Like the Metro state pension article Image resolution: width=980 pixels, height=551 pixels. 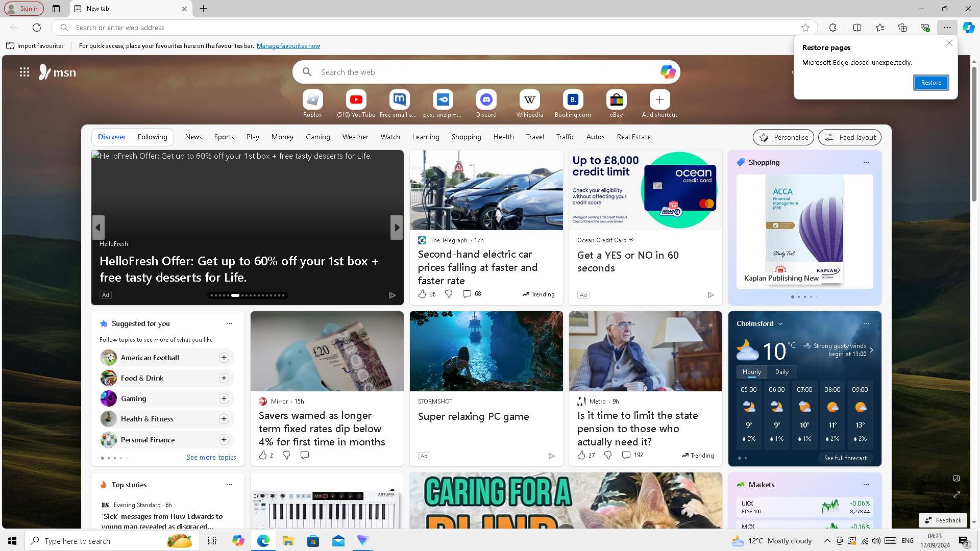(x=581, y=455)
